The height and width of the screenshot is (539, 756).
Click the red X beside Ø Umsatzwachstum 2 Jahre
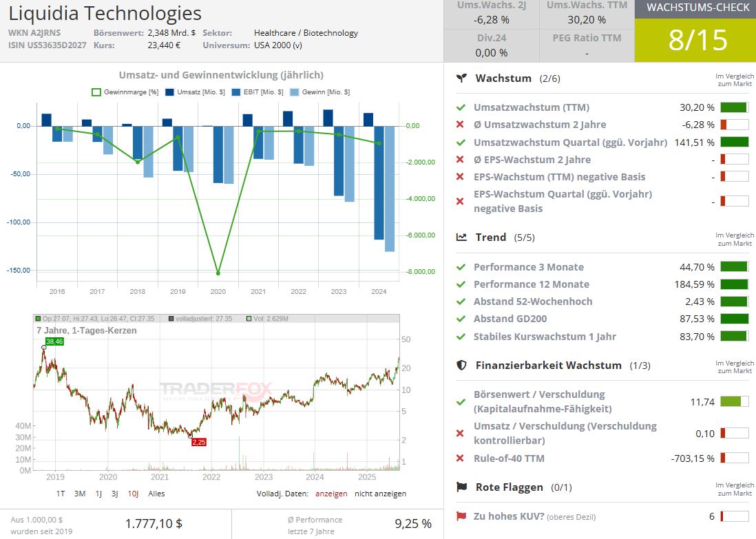point(460,125)
